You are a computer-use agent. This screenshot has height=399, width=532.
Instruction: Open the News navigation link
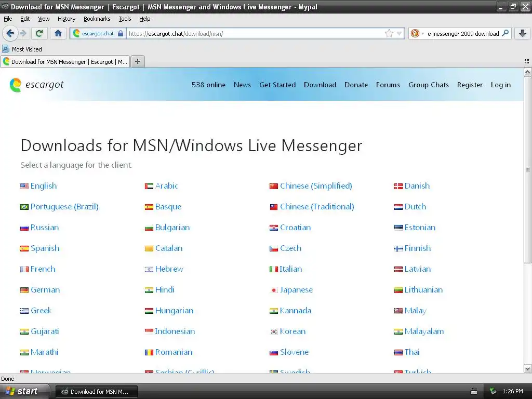[x=242, y=85]
